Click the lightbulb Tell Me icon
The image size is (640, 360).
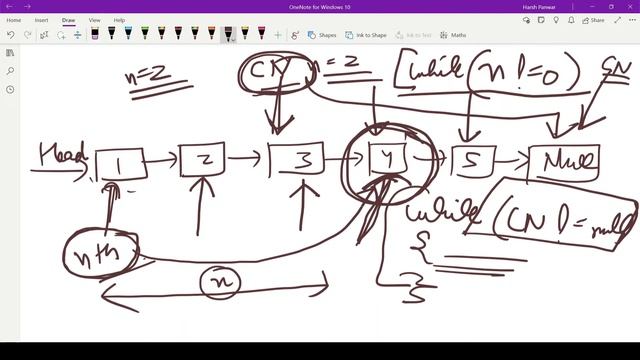(x=556, y=20)
